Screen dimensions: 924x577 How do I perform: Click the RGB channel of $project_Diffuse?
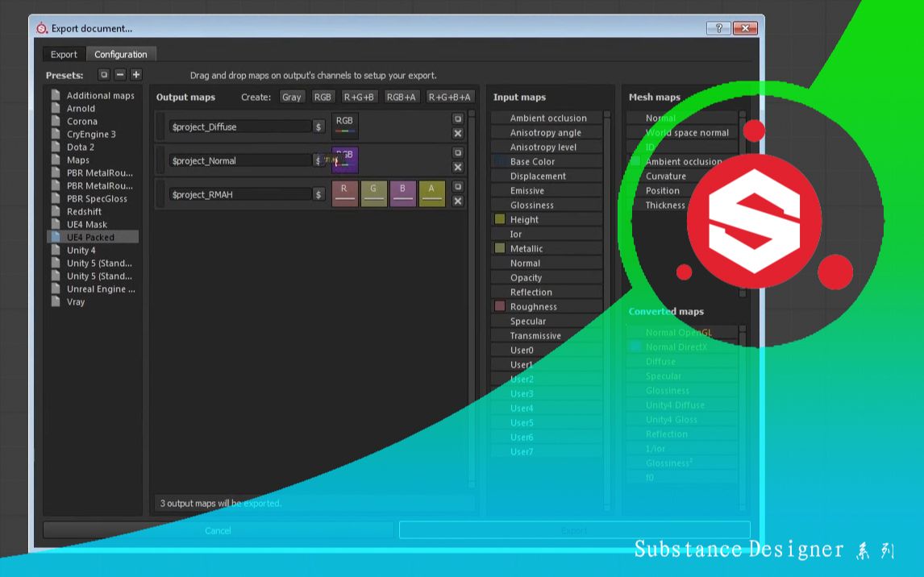point(345,126)
